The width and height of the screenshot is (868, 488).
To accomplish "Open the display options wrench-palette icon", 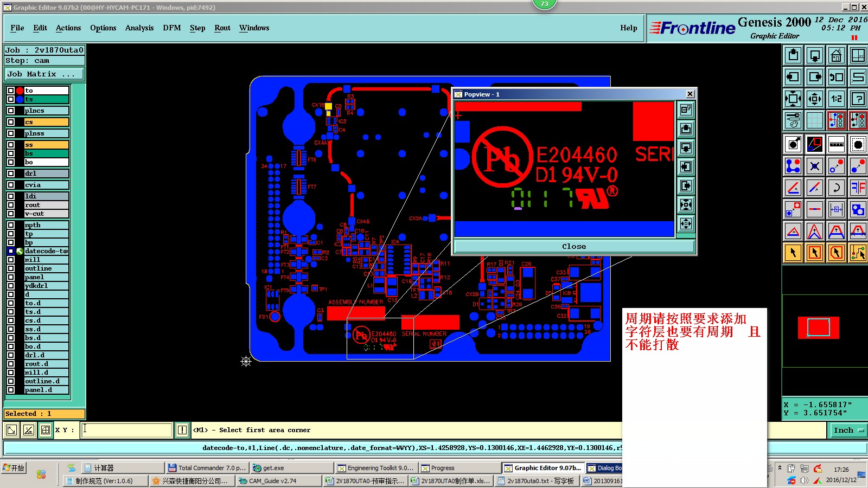I will pos(793,120).
